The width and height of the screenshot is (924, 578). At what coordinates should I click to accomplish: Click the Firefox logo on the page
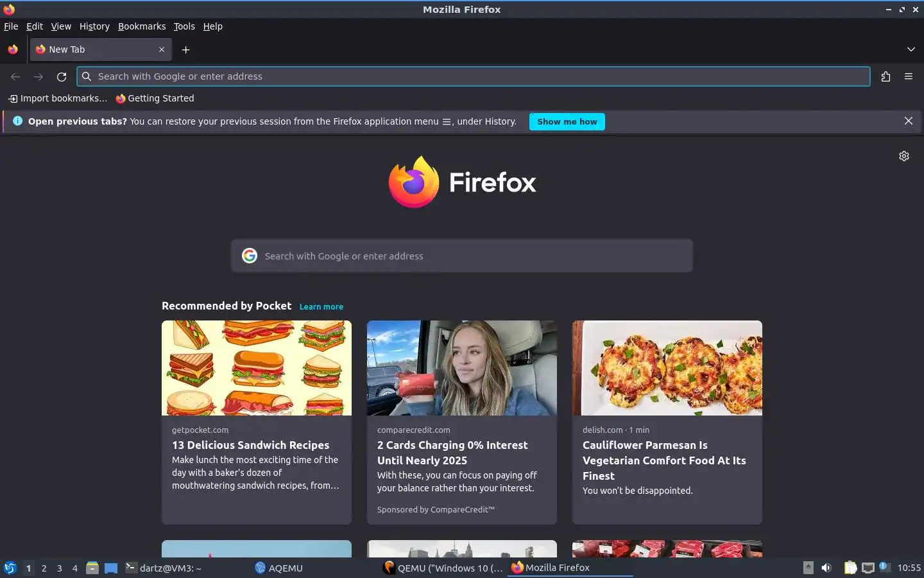pos(462,182)
